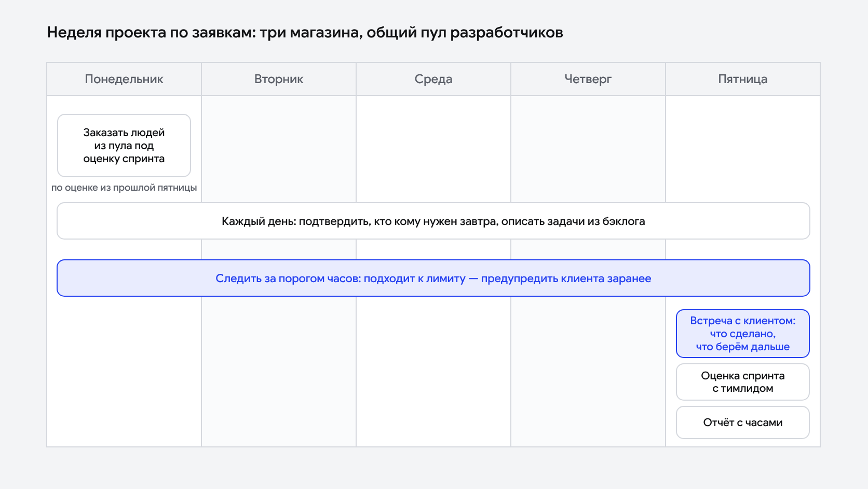Select the blue 'Следить за порогом часов' bar
Image resolution: width=868 pixels, height=489 pixels.
point(433,278)
